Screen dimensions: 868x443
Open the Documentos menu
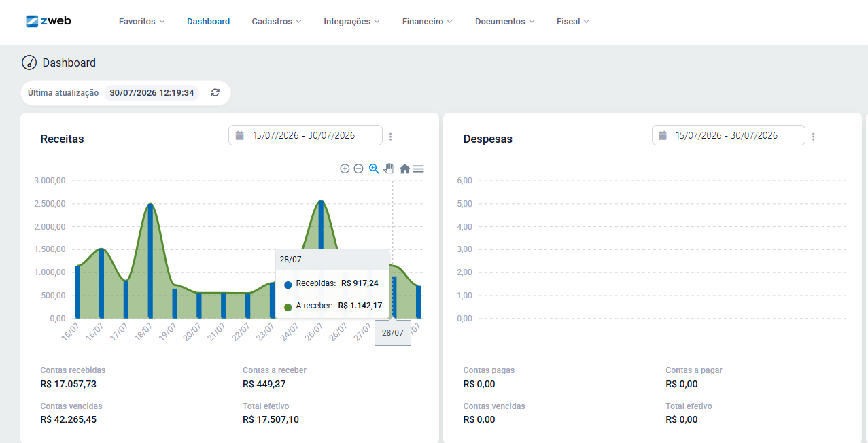point(505,22)
